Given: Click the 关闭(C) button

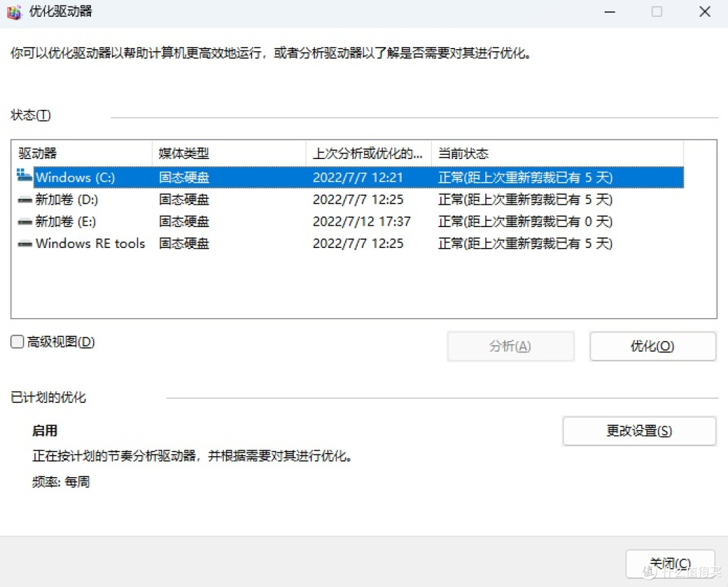Looking at the screenshot, I should point(670,563).
